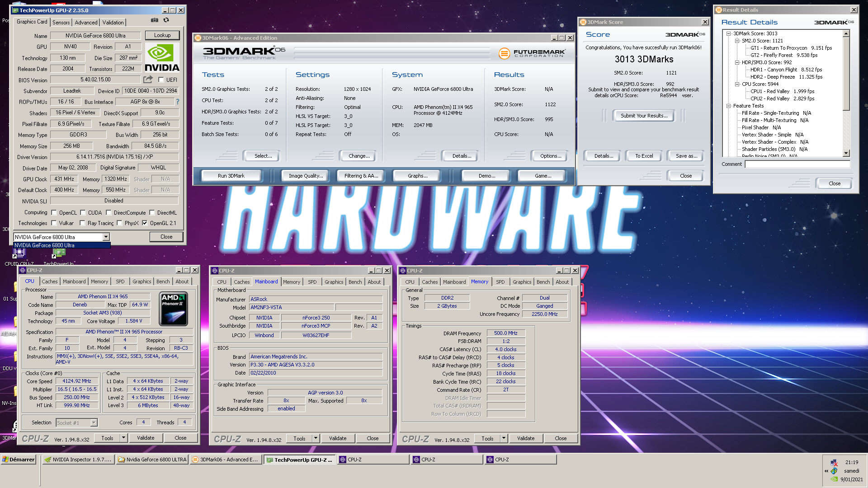Click the 3DMark06 window title icon
The height and width of the screenshot is (488, 868).
point(198,38)
